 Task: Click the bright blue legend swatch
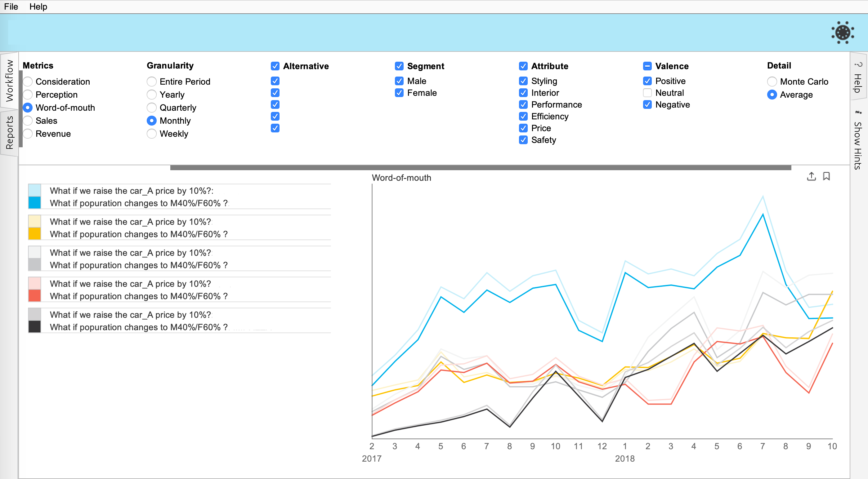click(35, 203)
